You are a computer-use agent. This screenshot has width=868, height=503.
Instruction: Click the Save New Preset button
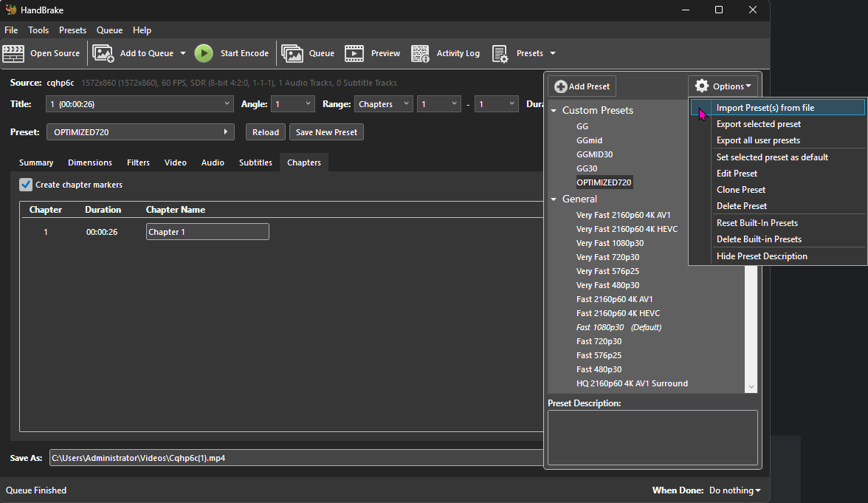click(326, 131)
